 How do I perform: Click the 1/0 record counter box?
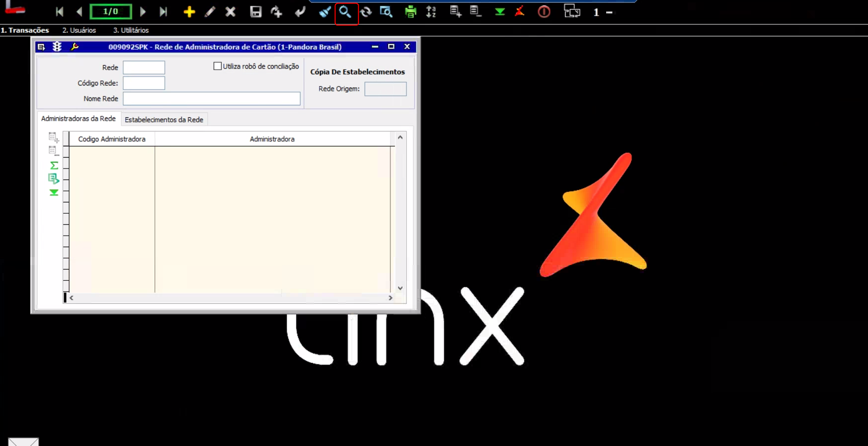(111, 11)
